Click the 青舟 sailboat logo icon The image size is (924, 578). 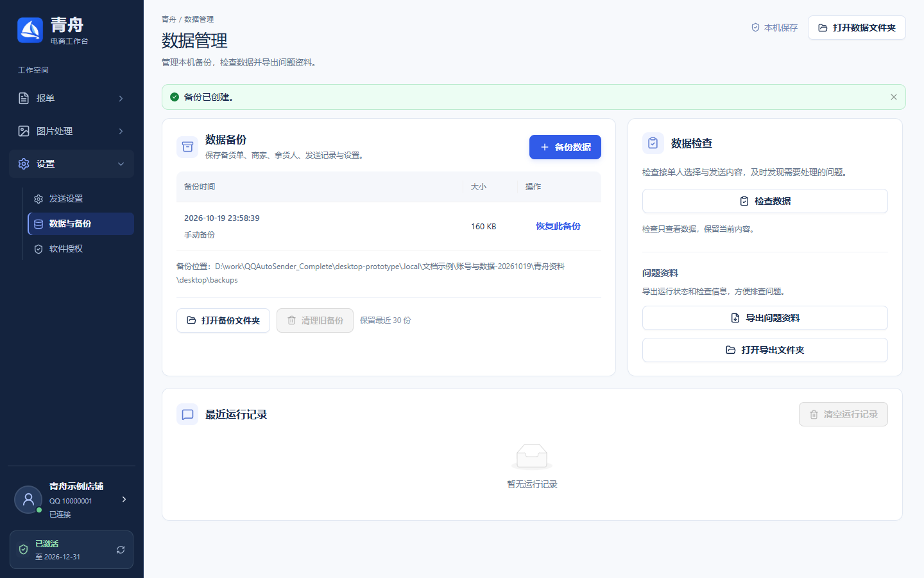(x=30, y=30)
